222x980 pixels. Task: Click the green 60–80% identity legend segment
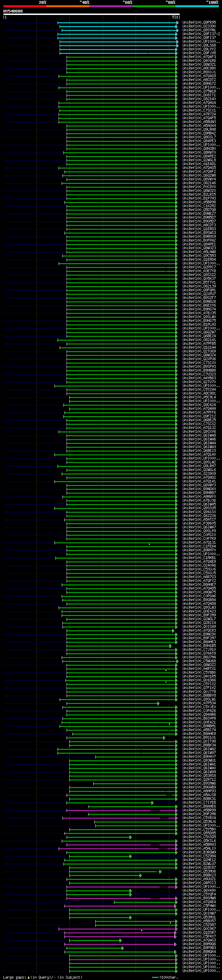point(154,6)
